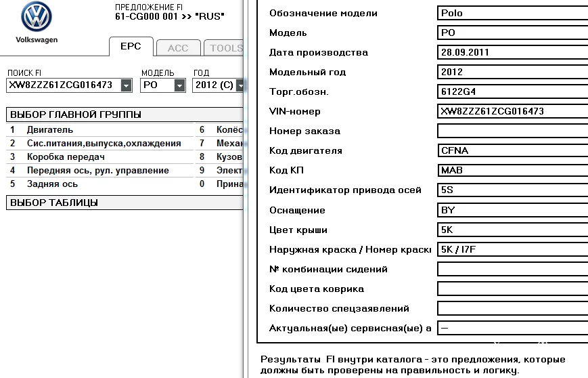Viewport: 588px width, 378px height.
Task: Click the Цвет крыши field 5K
Action: click(x=513, y=230)
